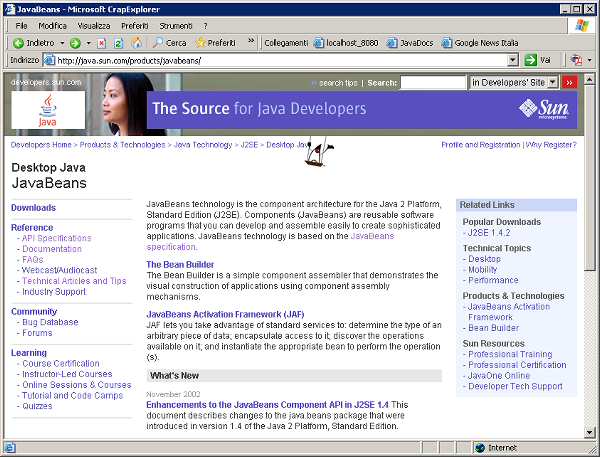Click the green forward arrow icon

pyautogui.click(x=75, y=43)
